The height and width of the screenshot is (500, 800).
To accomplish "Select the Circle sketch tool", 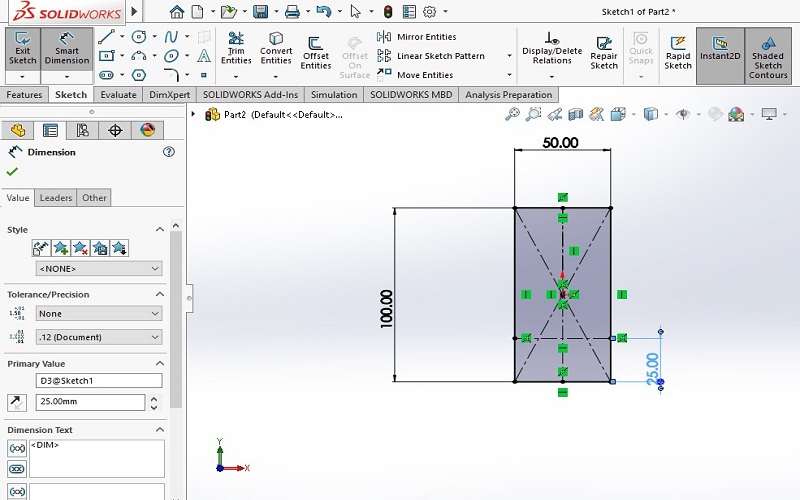I will [139, 37].
